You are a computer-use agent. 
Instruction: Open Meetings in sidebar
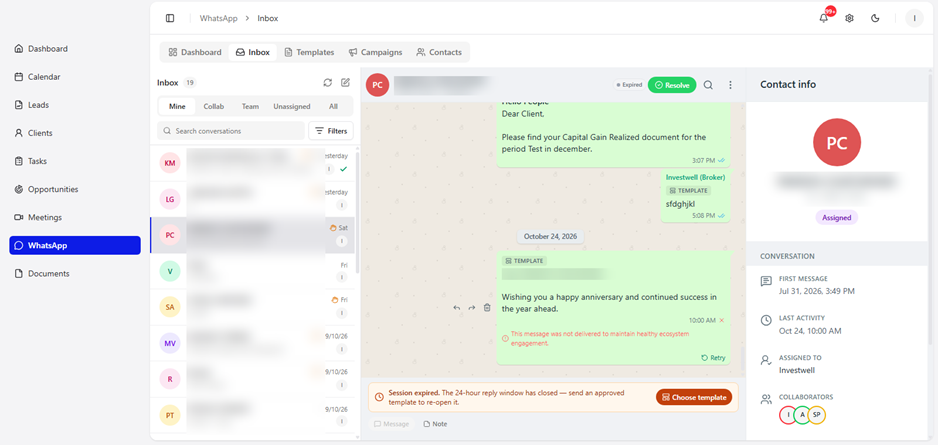pyautogui.click(x=75, y=217)
